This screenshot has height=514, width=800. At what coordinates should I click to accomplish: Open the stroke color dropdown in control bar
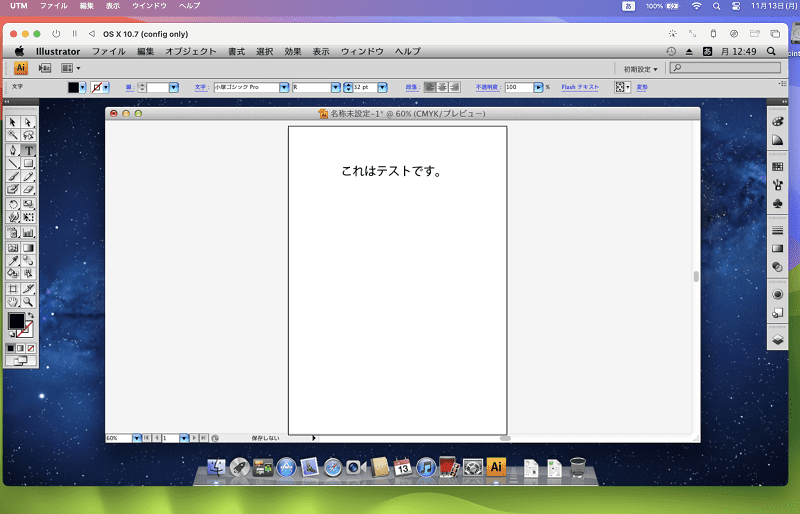(106, 87)
